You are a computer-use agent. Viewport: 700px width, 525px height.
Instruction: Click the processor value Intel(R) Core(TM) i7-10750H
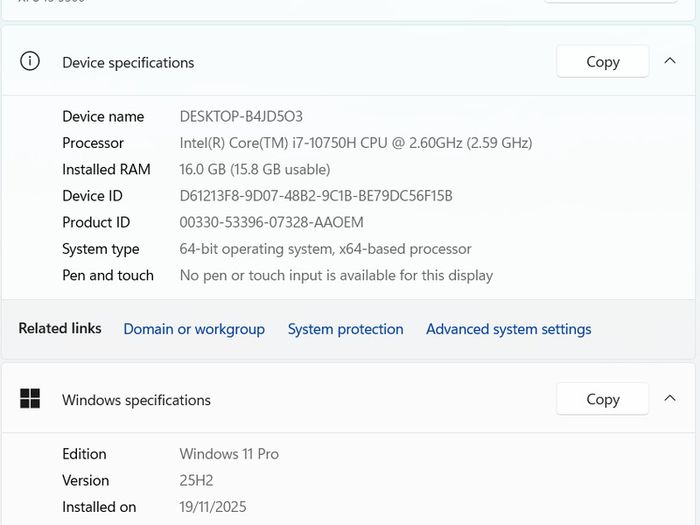click(356, 143)
